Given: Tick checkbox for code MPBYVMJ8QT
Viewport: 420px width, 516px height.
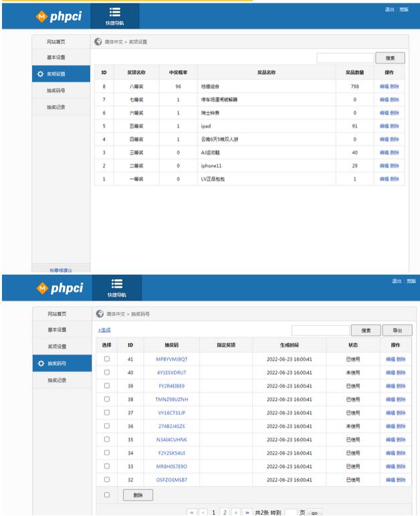Looking at the screenshot, I should [x=107, y=359].
